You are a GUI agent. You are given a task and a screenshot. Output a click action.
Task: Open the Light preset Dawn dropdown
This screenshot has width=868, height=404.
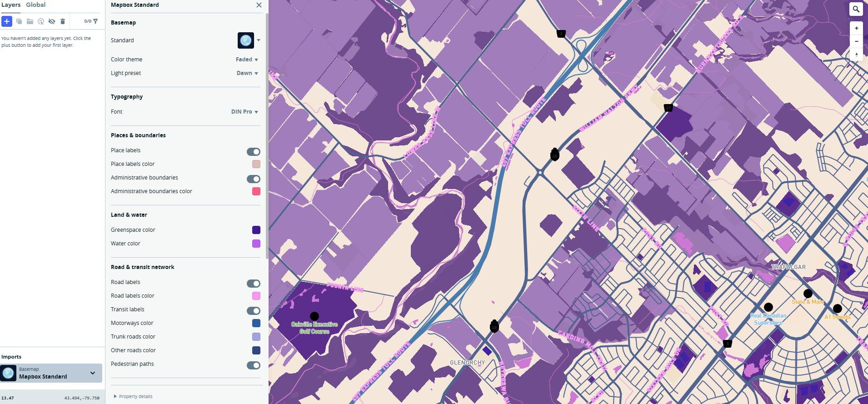click(247, 73)
